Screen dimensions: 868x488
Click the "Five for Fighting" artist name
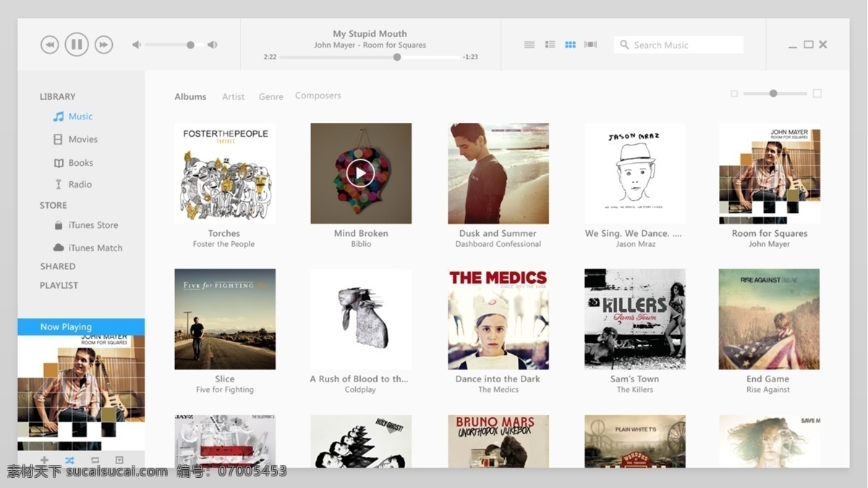tap(225, 390)
